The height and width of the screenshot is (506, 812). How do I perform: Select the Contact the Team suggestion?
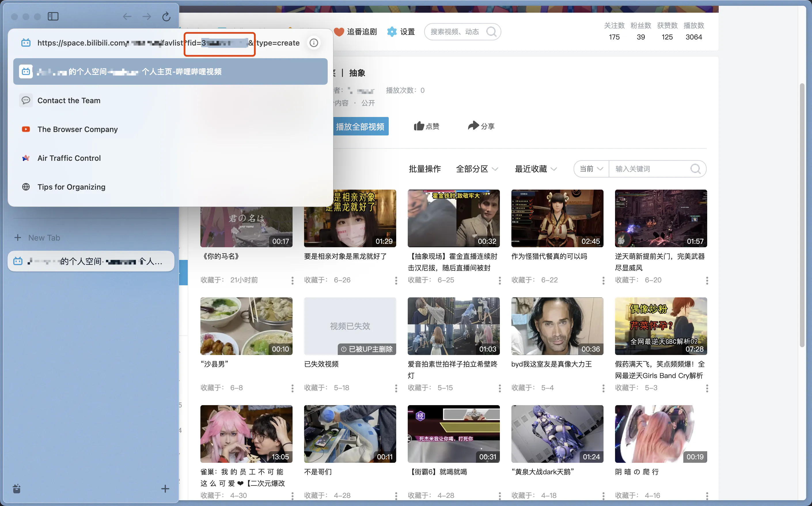tap(69, 100)
